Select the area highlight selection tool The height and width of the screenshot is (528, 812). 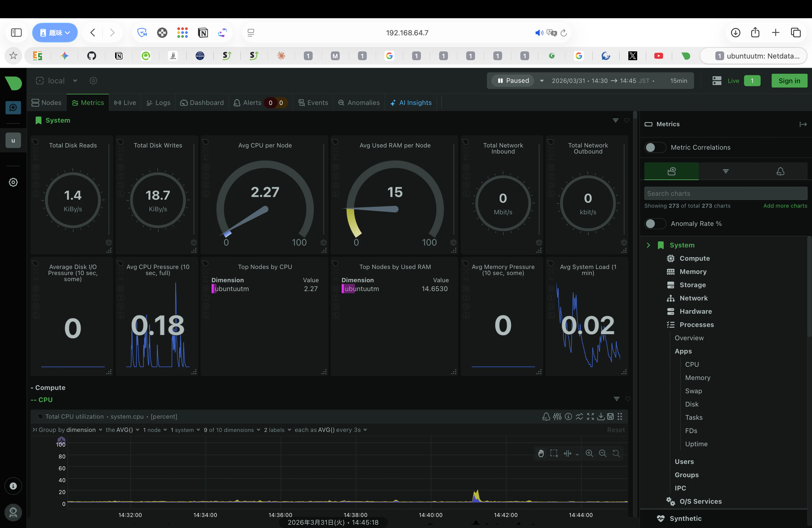554,453
